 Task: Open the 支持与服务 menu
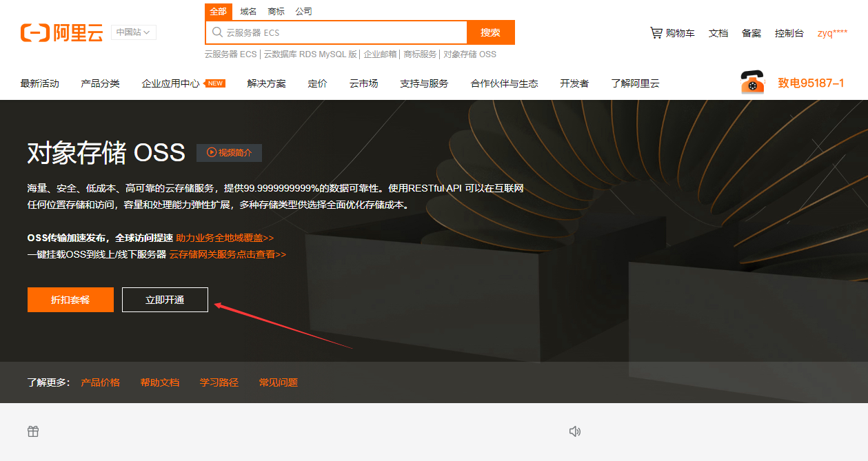coord(425,83)
